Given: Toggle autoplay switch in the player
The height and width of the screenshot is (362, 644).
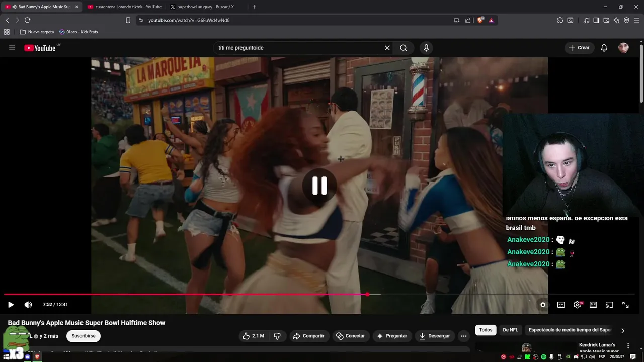Looking at the screenshot, I should (x=543, y=305).
